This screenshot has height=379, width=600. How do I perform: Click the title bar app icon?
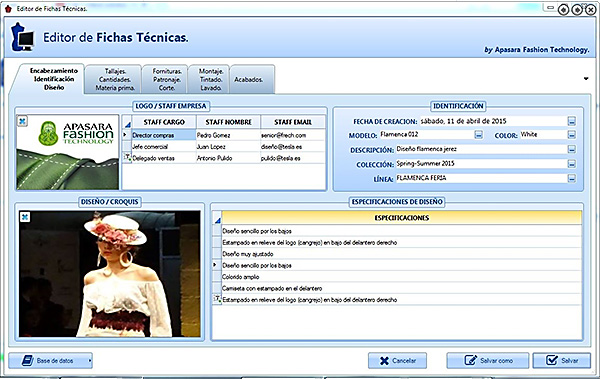coord(8,8)
